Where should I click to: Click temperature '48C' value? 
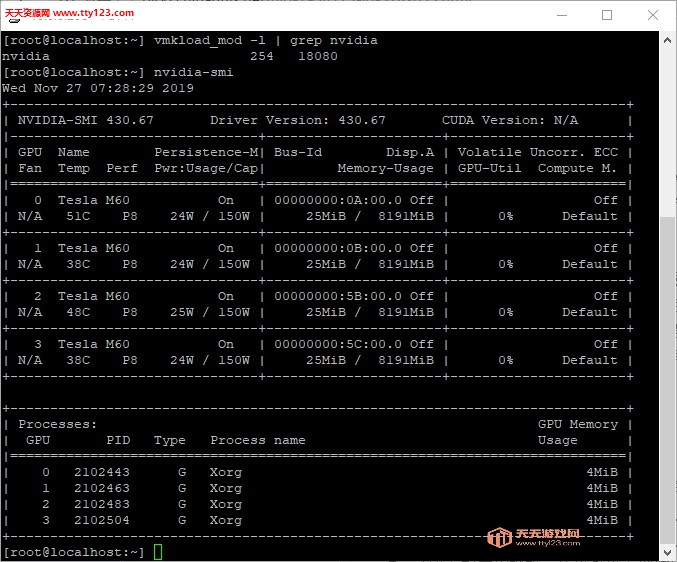tap(78, 312)
